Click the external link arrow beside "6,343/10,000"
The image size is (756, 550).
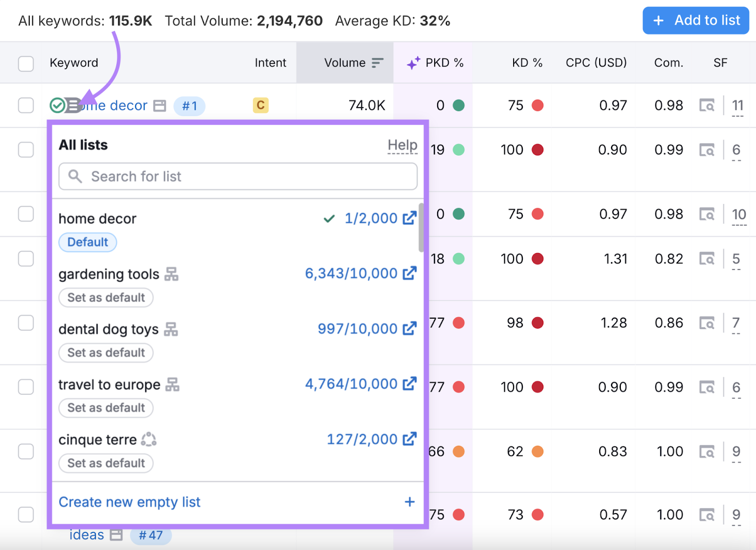point(410,273)
